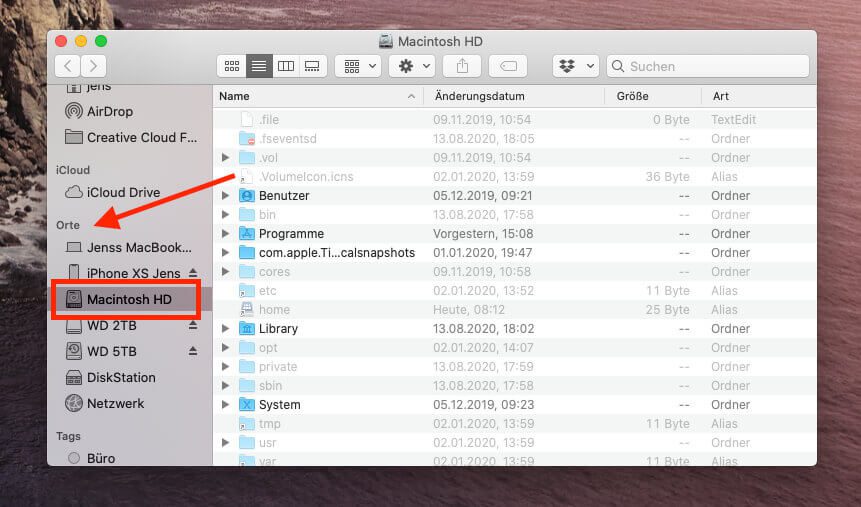Click the 36 Byte size cell
The image size is (861, 507).
667,177
